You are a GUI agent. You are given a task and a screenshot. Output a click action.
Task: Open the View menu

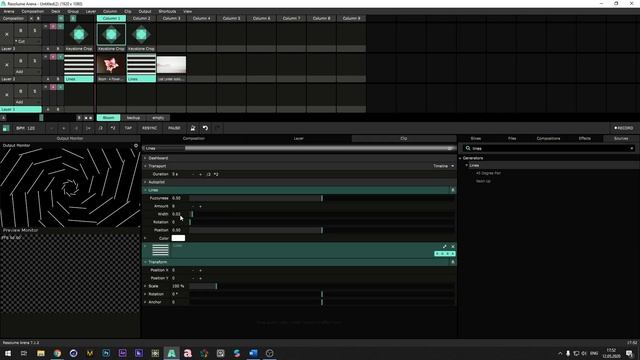tap(188, 11)
